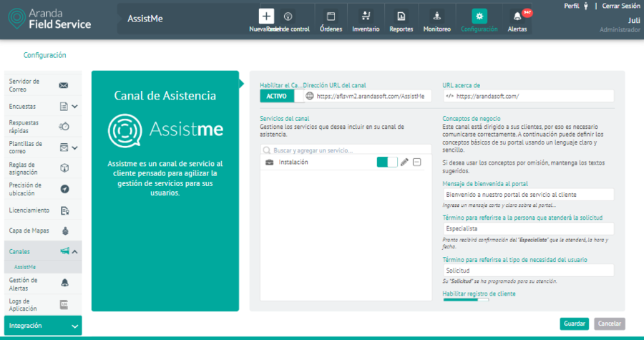This screenshot has height=340, width=644.
Task: Click the globe icon beside channel URL
Action: pyautogui.click(x=310, y=96)
